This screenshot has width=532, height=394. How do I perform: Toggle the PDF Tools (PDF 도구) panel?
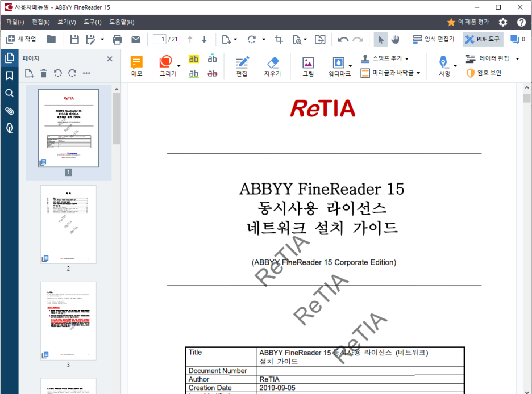click(x=483, y=39)
